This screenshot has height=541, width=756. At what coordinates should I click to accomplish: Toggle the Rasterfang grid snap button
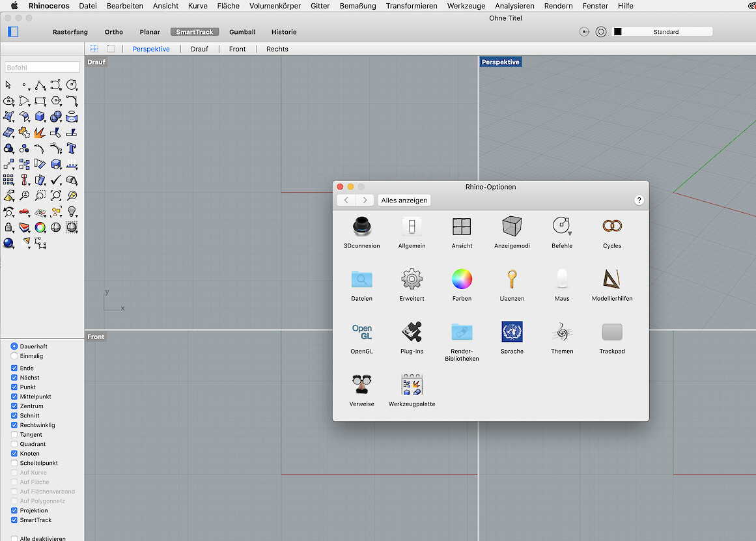tap(70, 32)
